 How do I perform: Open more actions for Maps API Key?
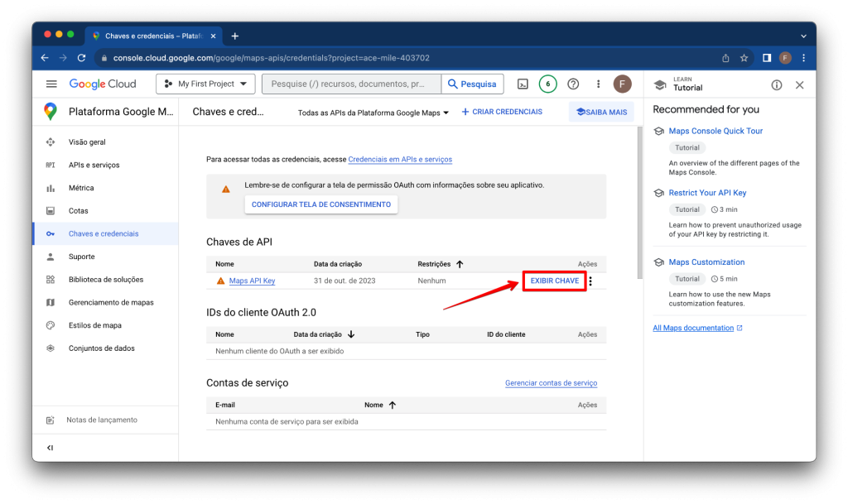[x=590, y=281]
